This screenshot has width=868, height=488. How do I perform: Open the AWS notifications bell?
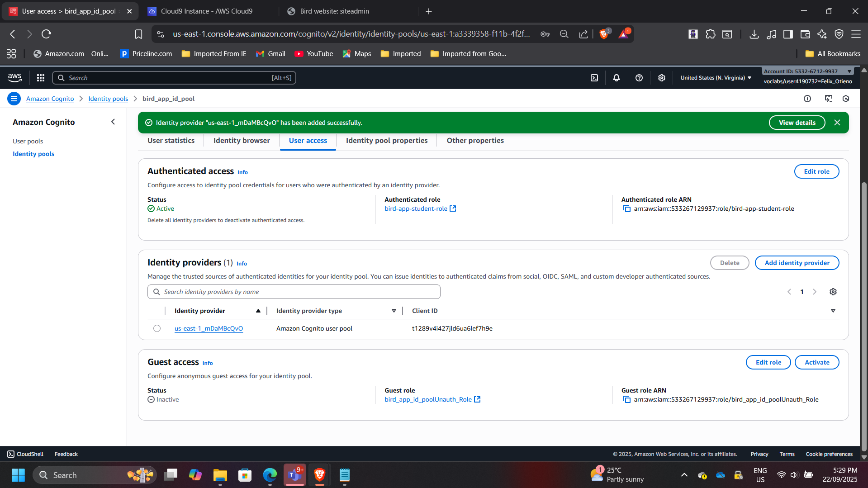616,78
